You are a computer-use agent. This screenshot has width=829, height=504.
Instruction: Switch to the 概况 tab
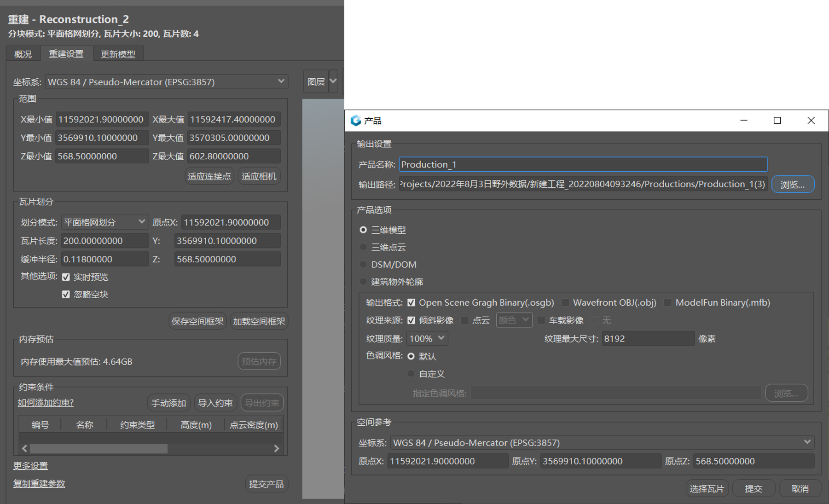pyautogui.click(x=23, y=54)
